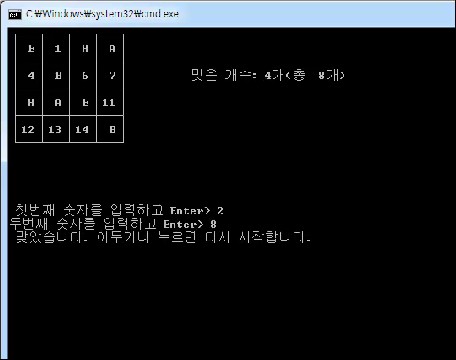Click the letter A directly above cell 13
Image resolution: width=456 pixels, height=360 pixels.
point(58,102)
